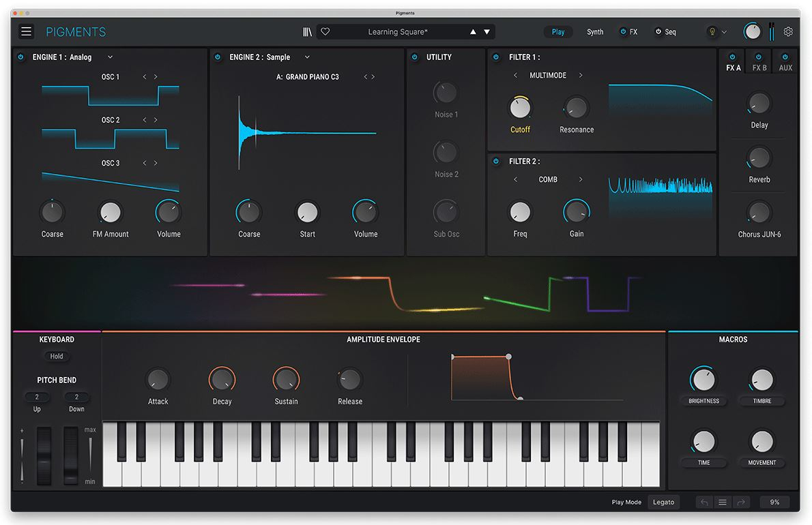Open the hamburger main menu
The width and height of the screenshot is (812, 525).
27,31
